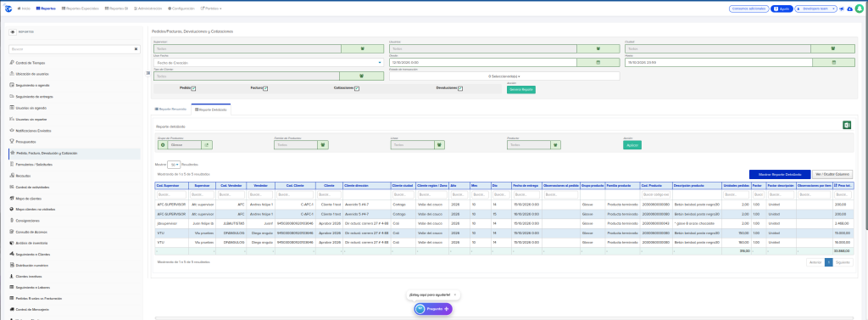Open Reportes Especiales menu
The height and width of the screenshot is (320, 868).
pos(81,8)
